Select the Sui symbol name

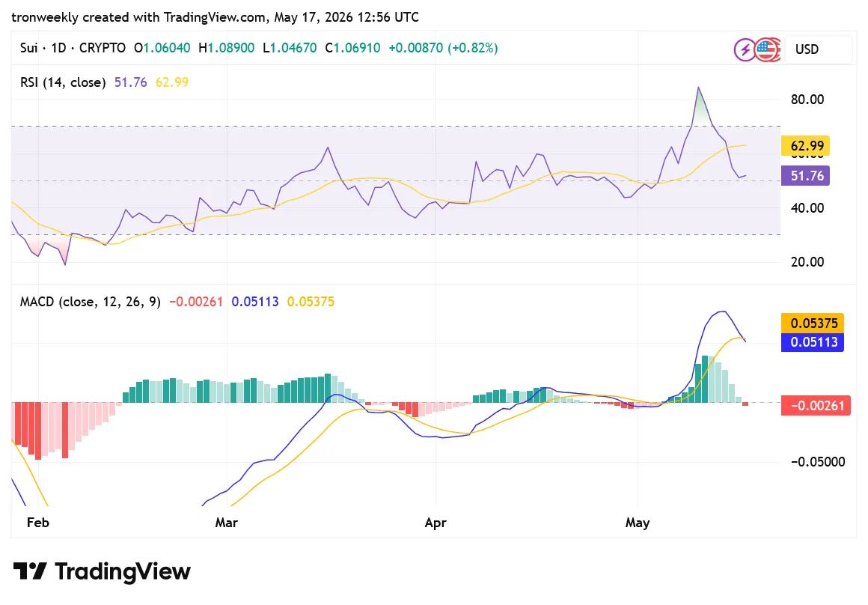[28, 48]
